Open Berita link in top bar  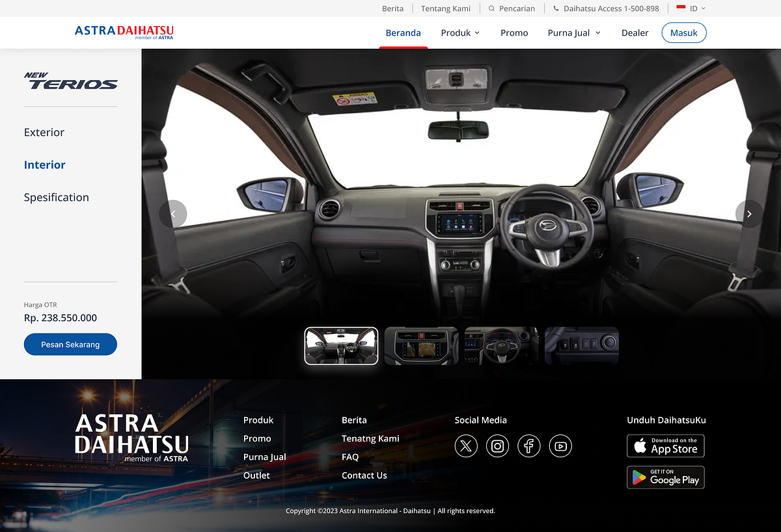[392, 8]
